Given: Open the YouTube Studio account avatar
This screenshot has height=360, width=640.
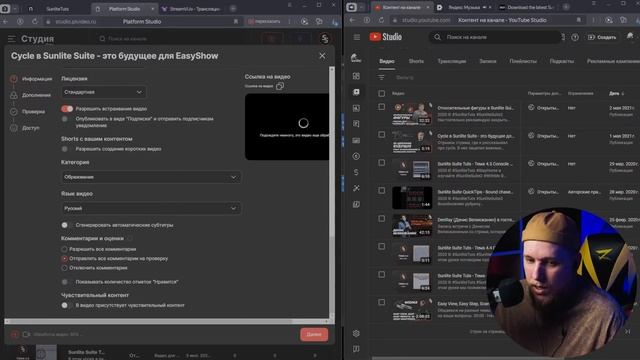Looking at the screenshot, I should [x=630, y=37].
